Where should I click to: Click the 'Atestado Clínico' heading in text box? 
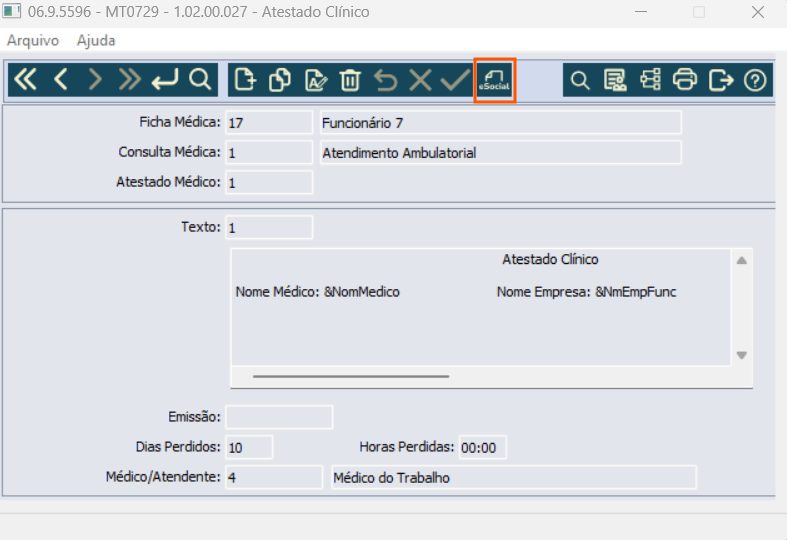pos(550,259)
